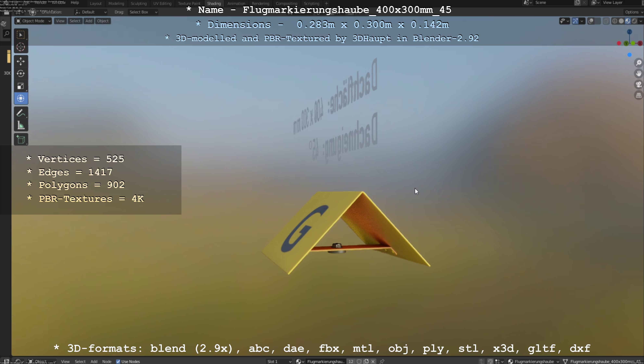Switch to the UV Editing workspace tab
The height and width of the screenshot is (364, 644).
click(x=162, y=4)
